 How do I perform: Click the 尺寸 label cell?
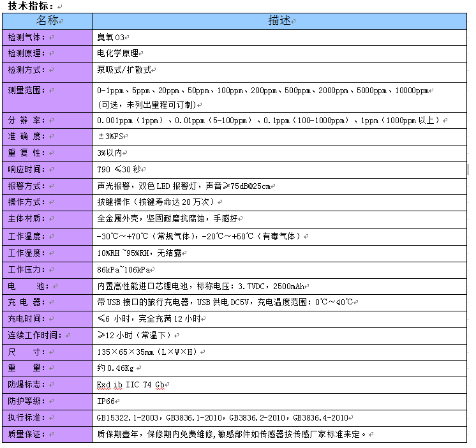pyautogui.click(x=47, y=352)
